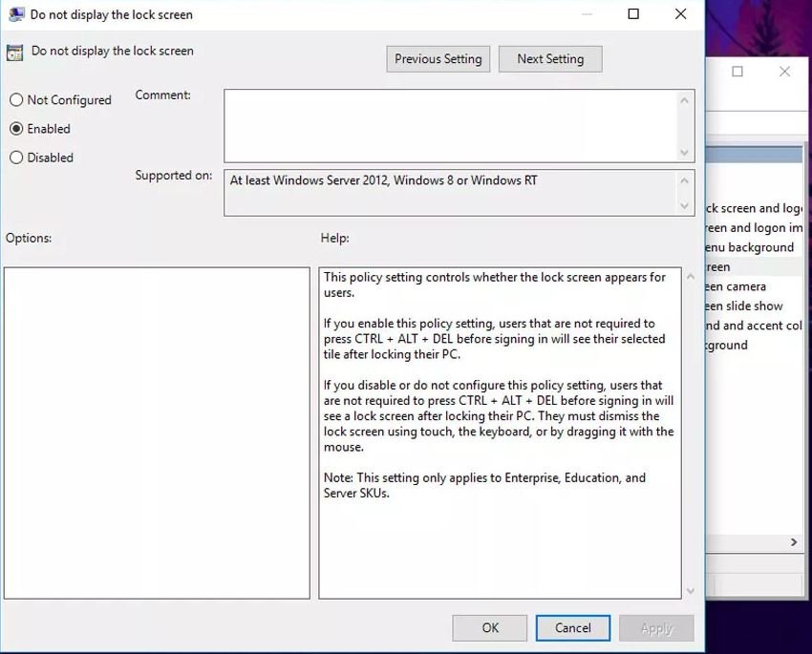The width and height of the screenshot is (812, 654).
Task: Maximize the background window
Action: pos(737,72)
